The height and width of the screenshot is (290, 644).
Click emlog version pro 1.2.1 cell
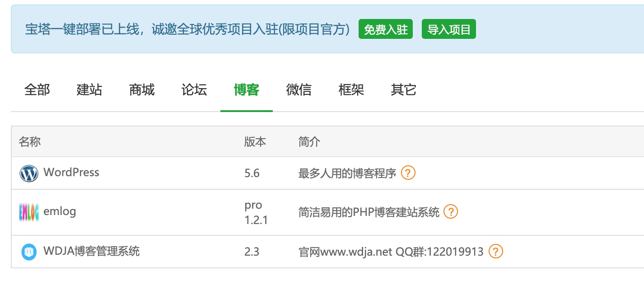click(x=256, y=212)
